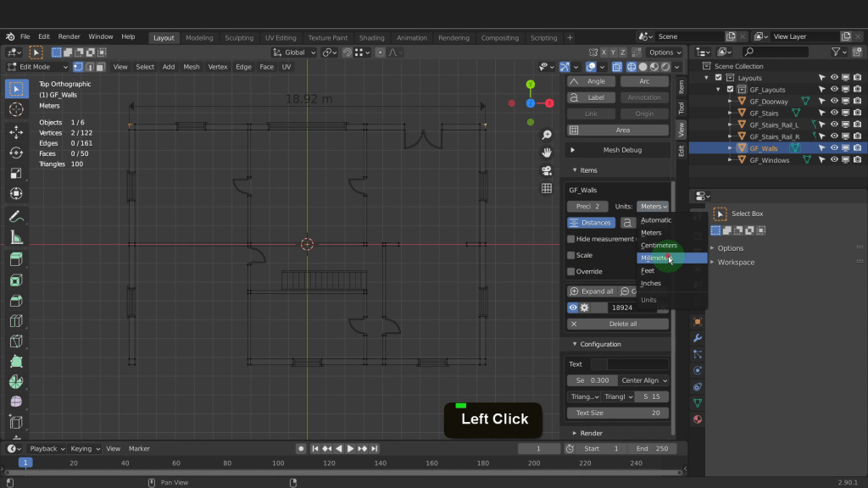
Task: Open the Render menu
Action: pyautogui.click(x=70, y=37)
